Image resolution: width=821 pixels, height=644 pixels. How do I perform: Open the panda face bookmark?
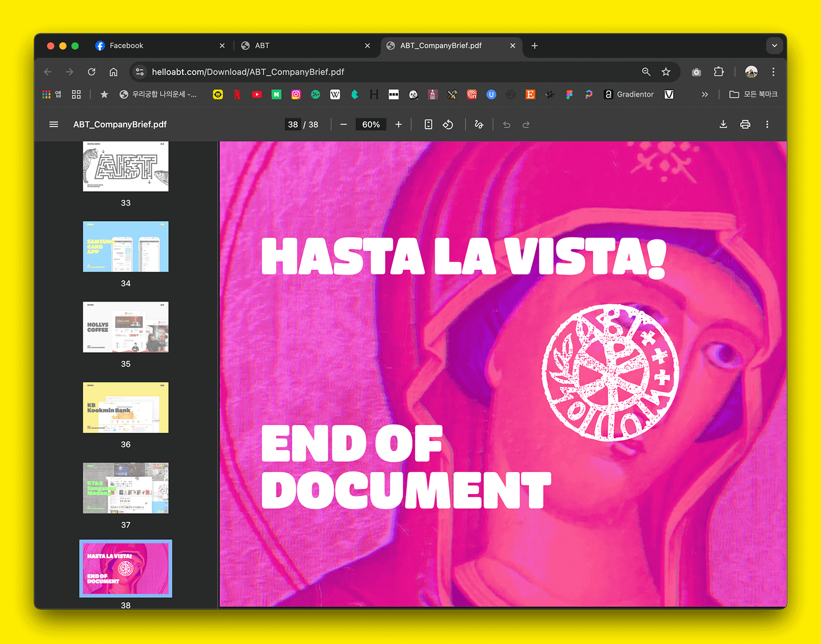point(413,94)
